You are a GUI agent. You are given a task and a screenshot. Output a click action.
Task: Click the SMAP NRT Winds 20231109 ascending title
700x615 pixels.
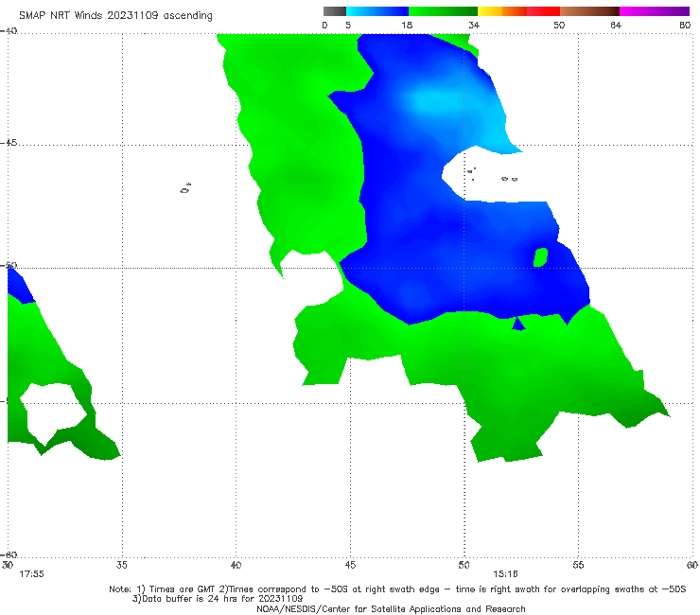tap(115, 16)
